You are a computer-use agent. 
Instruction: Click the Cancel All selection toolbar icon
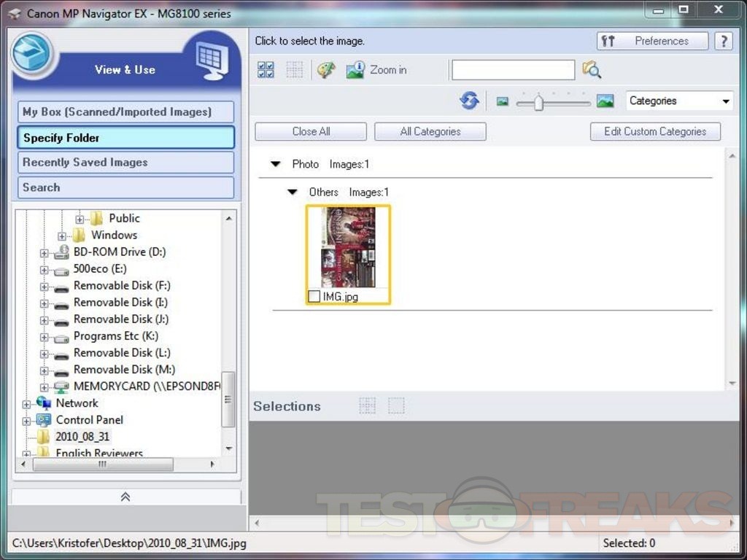pyautogui.click(x=295, y=70)
